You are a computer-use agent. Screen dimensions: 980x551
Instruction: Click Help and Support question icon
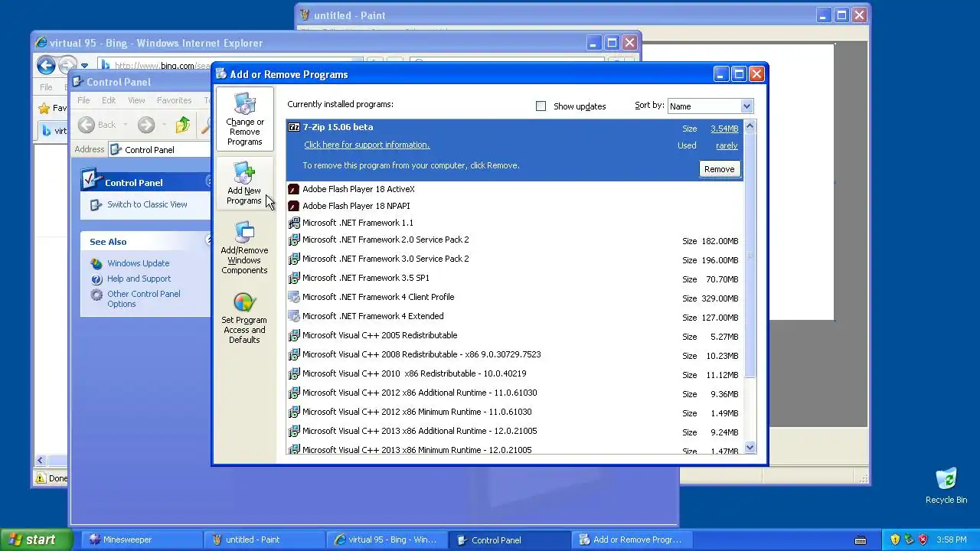[x=96, y=279]
